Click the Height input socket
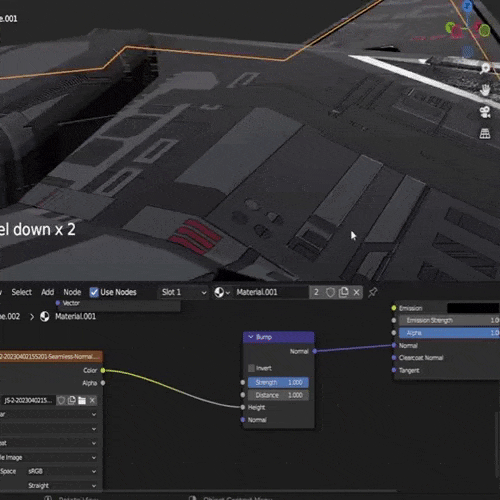The height and width of the screenshot is (500, 500). pos(243,407)
